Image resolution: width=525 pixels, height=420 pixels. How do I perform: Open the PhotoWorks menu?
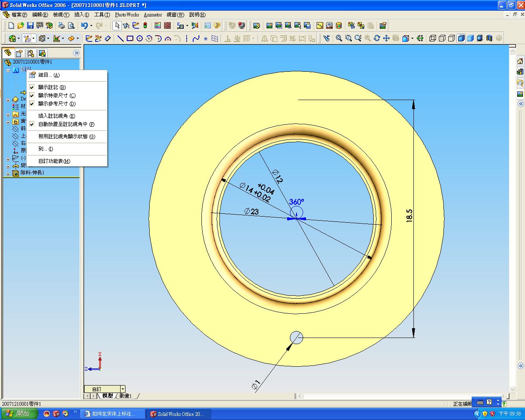click(x=127, y=15)
